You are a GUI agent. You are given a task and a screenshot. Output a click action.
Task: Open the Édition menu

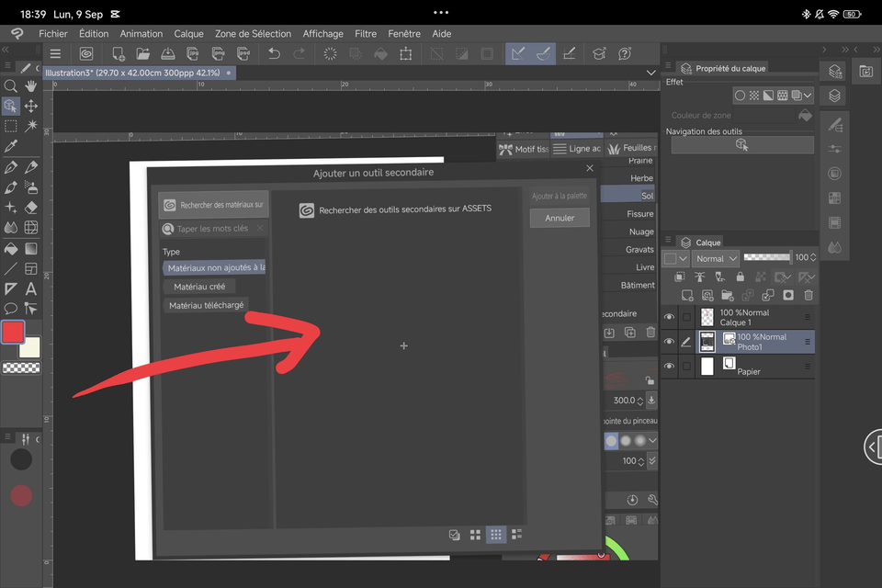pyautogui.click(x=94, y=34)
